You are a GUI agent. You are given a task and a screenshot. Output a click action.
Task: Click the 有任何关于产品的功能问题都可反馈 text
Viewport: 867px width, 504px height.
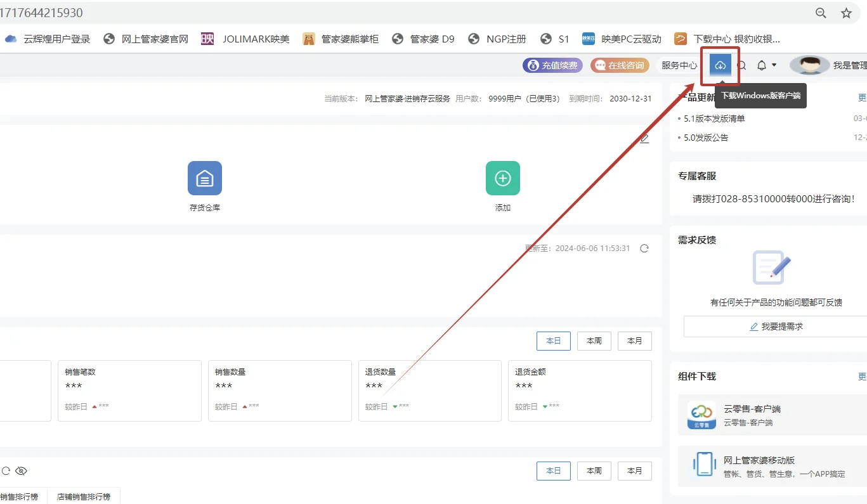776,302
